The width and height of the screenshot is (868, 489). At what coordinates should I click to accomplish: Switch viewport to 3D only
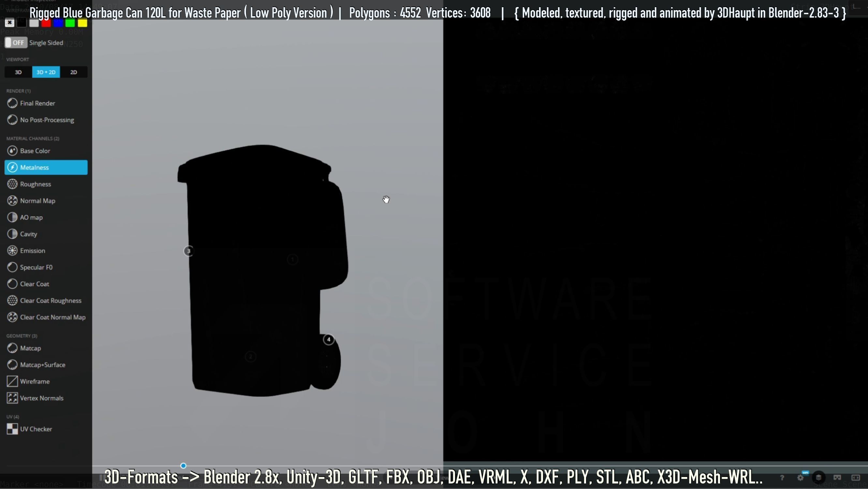18,72
